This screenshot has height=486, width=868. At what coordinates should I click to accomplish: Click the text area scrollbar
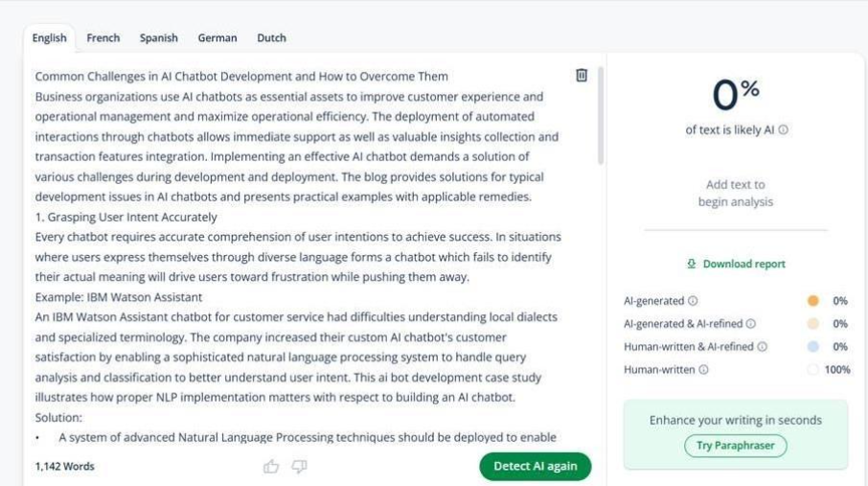[601, 115]
